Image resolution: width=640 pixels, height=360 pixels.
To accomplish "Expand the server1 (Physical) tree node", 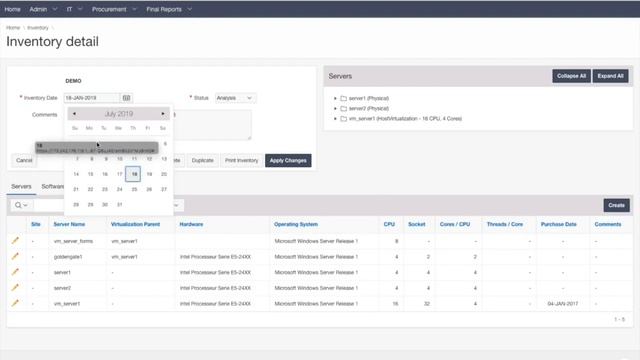I will [335, 98].
